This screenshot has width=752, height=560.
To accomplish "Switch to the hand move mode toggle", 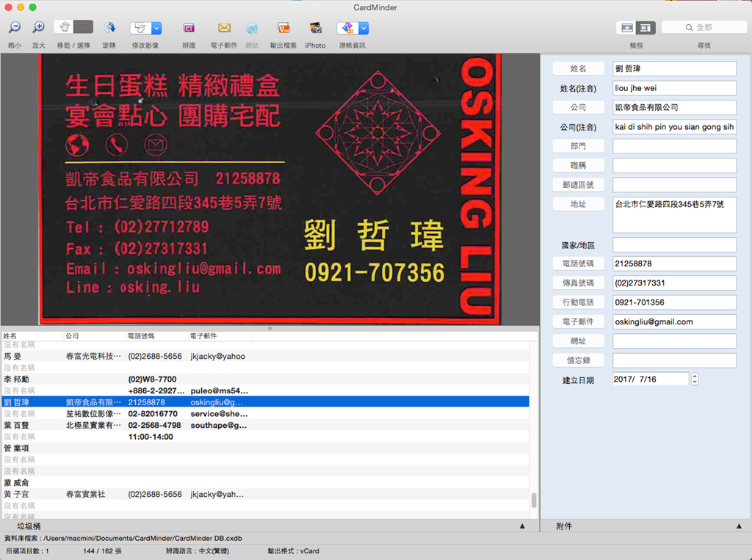I will coord(64,28).
